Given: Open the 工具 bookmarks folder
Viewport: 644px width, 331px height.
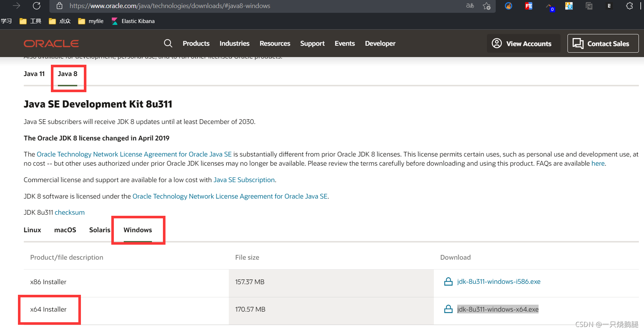Looking at the screenshot, I should 30,21.
